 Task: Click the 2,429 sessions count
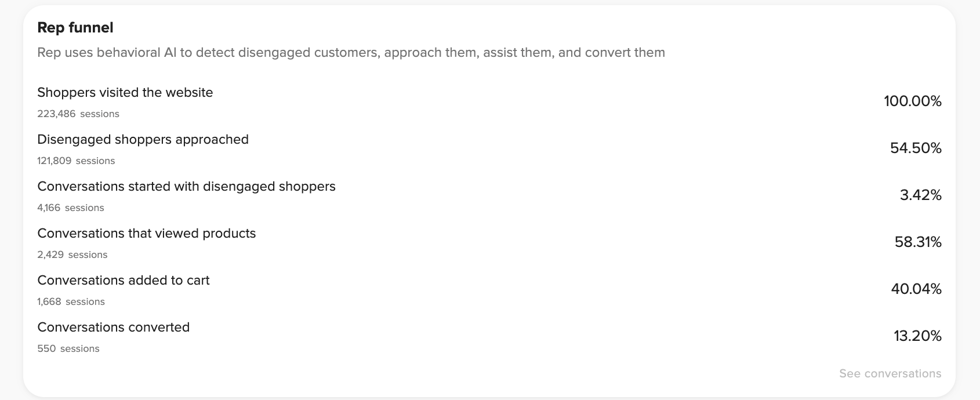[72, 255]
